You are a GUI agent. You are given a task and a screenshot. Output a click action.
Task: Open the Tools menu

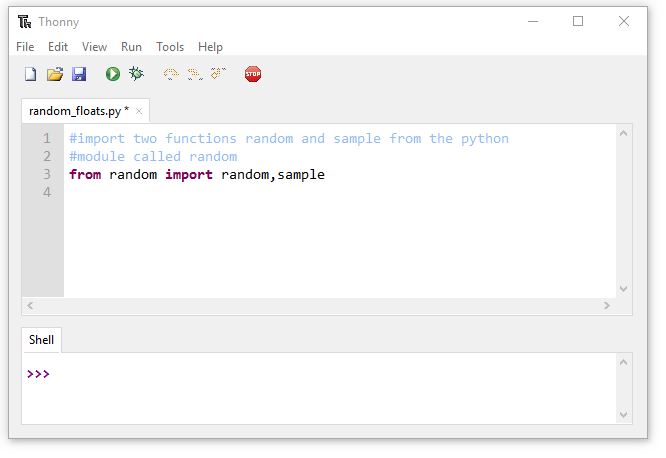click(170, 47)
